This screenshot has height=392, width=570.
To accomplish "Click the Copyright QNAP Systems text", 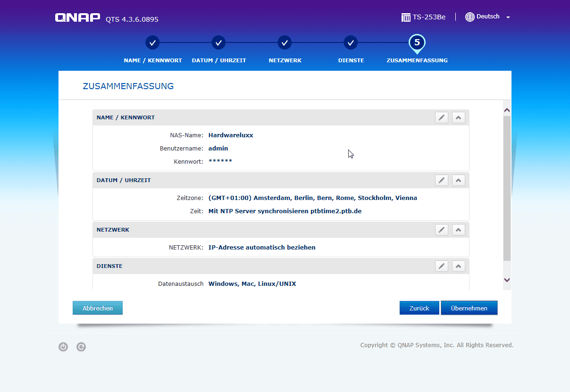I will [x=437, y=345].
